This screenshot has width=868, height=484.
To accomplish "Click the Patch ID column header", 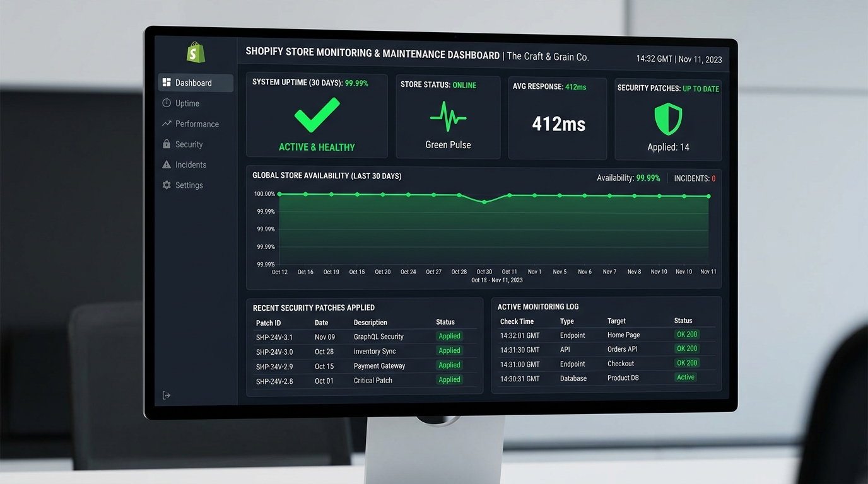I will [269, 323].
